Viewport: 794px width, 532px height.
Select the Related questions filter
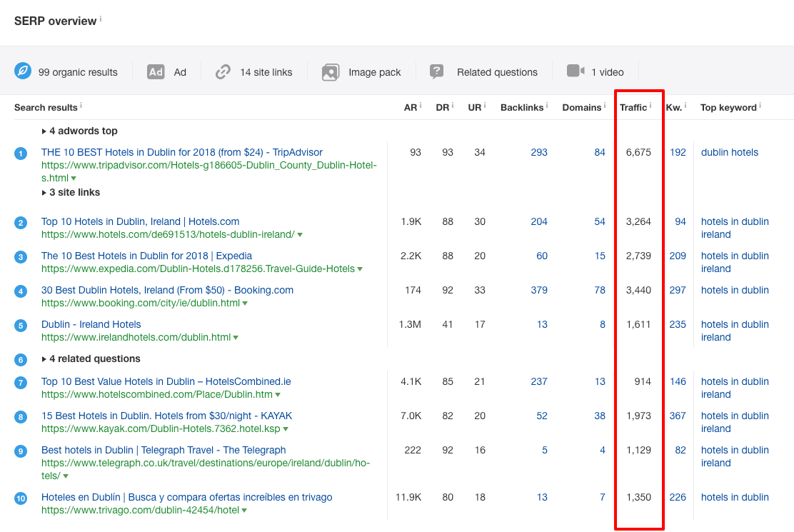497,72
